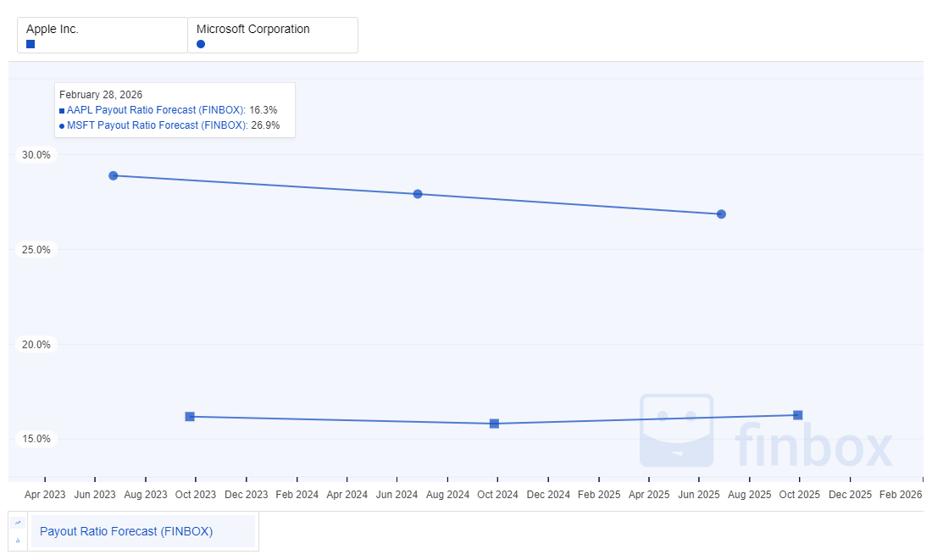932x560 pixels.
Task: Toggle the Microsoft Corporation series via its legend card
Action: [273, 35]
